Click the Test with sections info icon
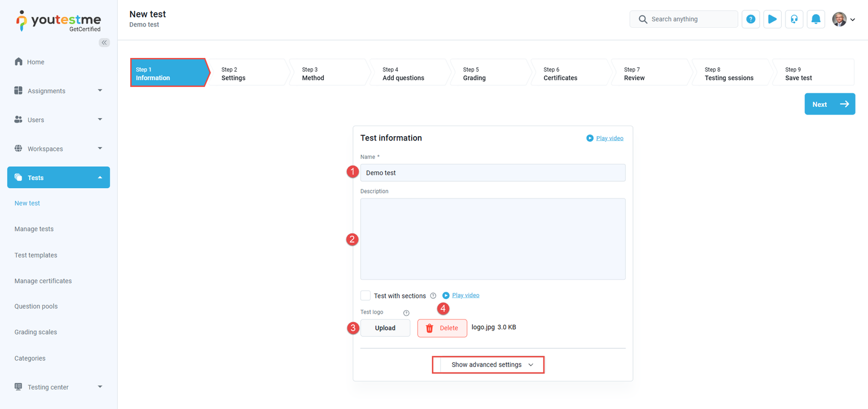The image size is (868, 409). coord(433,296)
